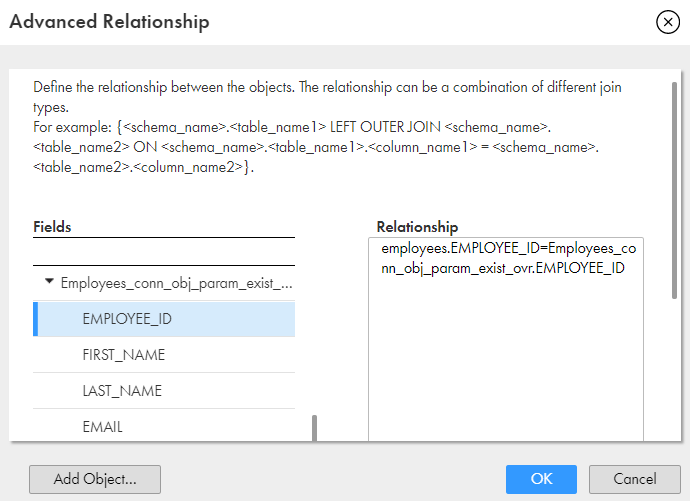
Task: Click the dialog's vertical scrollbar
Action: pos(674,190)
